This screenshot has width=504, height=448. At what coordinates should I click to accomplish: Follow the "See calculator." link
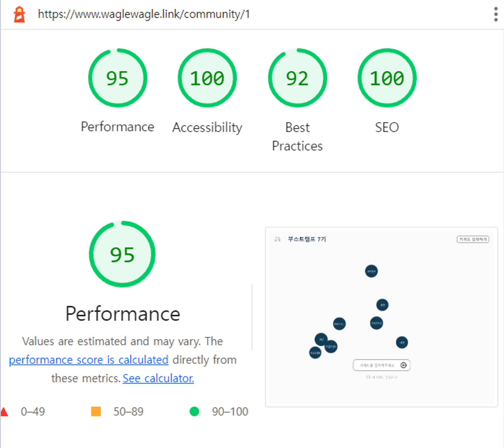coord(158,378)
